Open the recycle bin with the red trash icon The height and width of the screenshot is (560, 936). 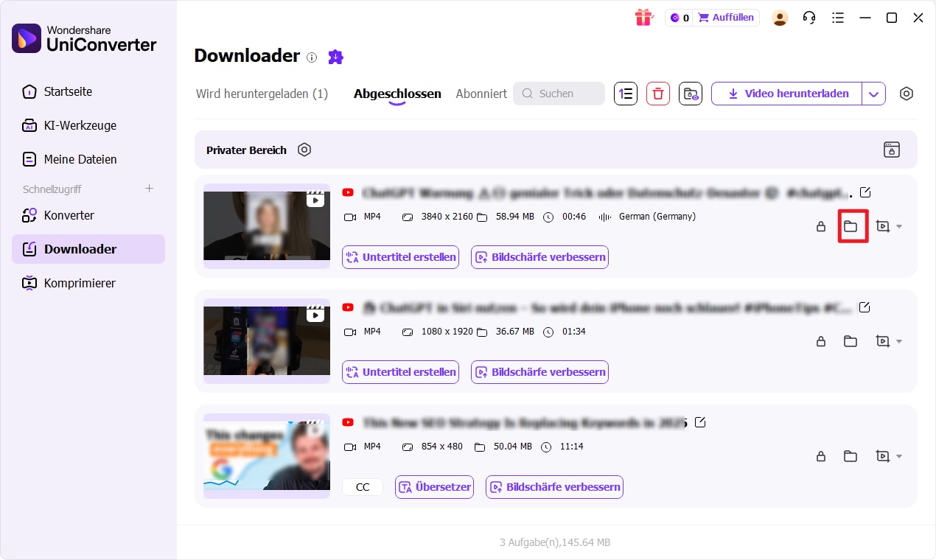tap(658, 94)
